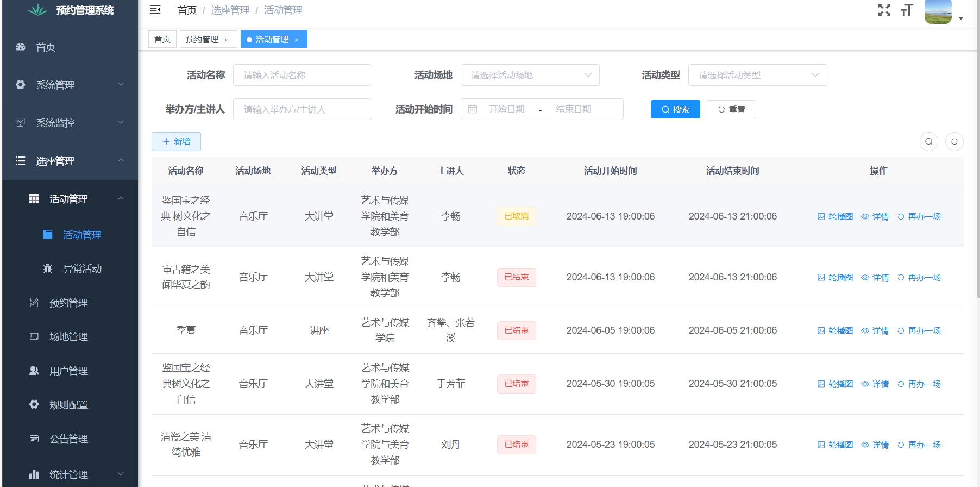Screen dimensions: 980x487
Task: Click the 已取消 status tag
Action: click(516, 216)
